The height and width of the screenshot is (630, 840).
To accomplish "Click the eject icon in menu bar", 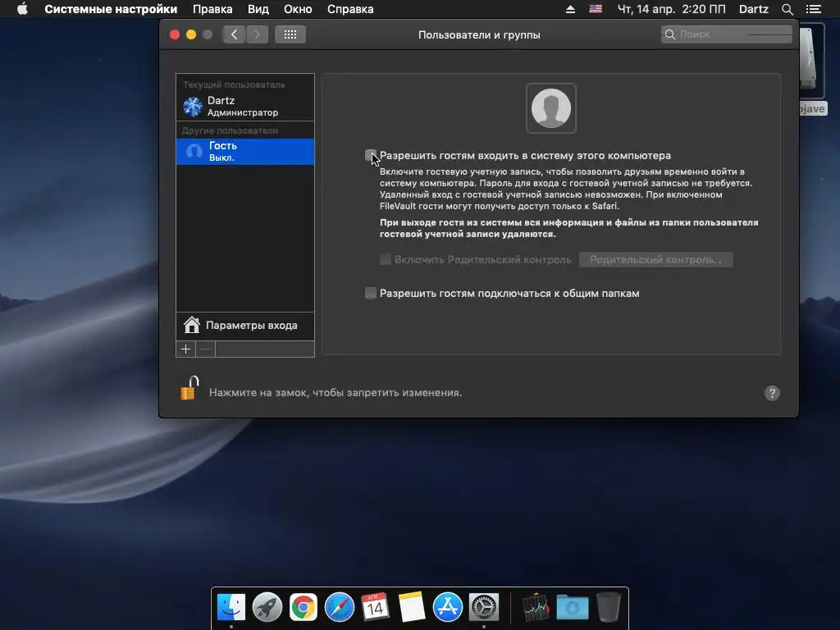I will click(571, 9).
